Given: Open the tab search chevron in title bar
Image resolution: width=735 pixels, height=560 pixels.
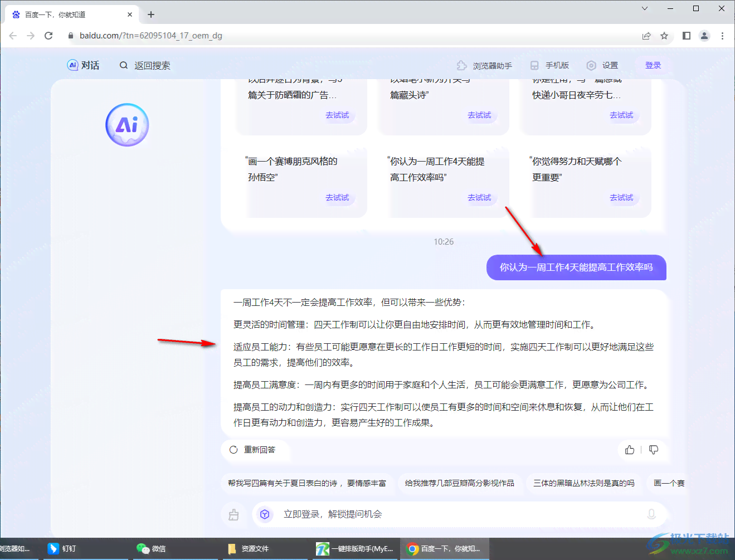Looking at the screenshot, I should pyautogui.click(x=645, y=8).
